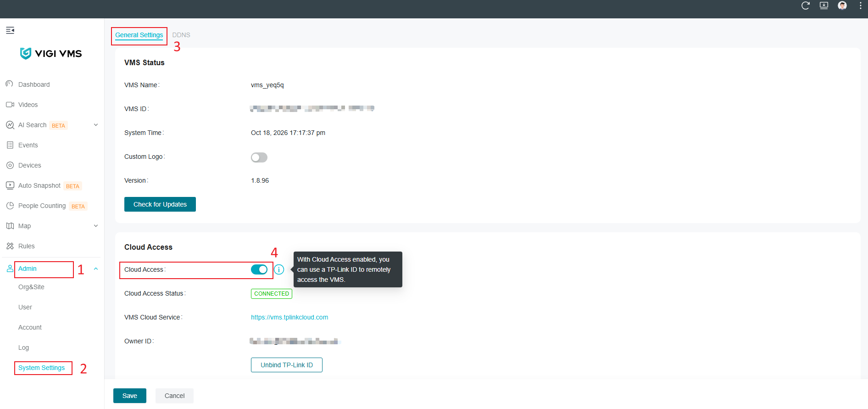
Task: Click the VIGI VMS logo
Action: 51,54
